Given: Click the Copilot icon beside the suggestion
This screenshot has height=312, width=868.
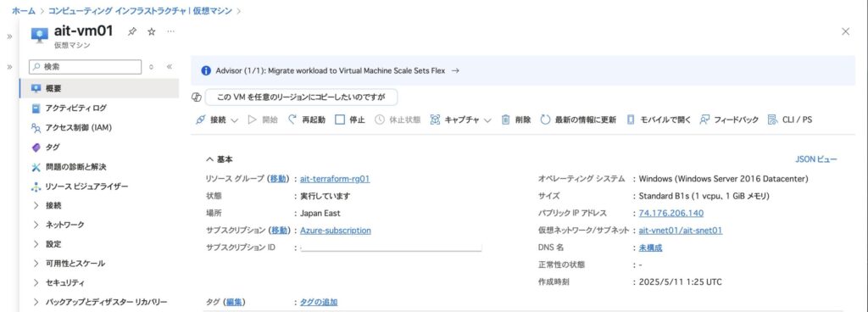Looking at the screenshot, I should [x=196, y=97].
